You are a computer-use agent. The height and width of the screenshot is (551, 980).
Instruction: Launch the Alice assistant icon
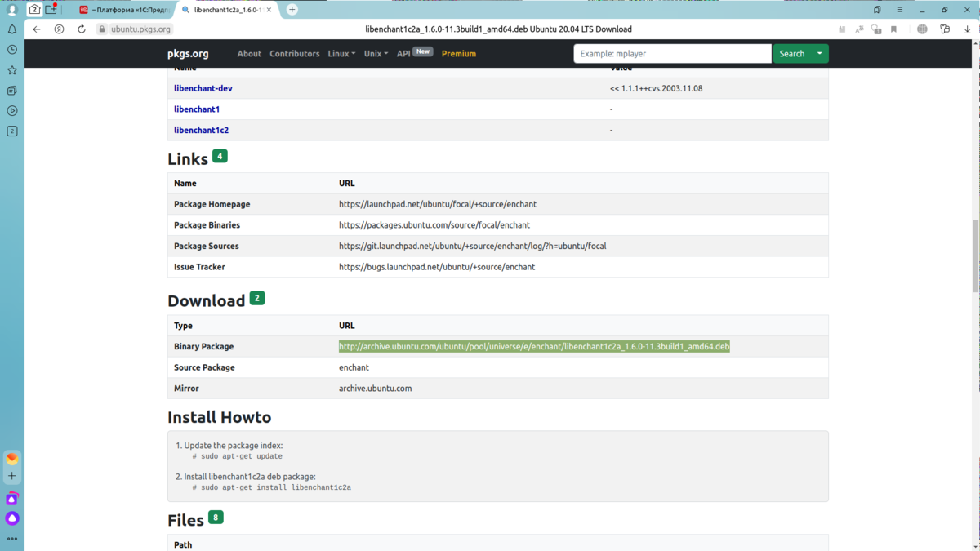[x=12, y=518]
